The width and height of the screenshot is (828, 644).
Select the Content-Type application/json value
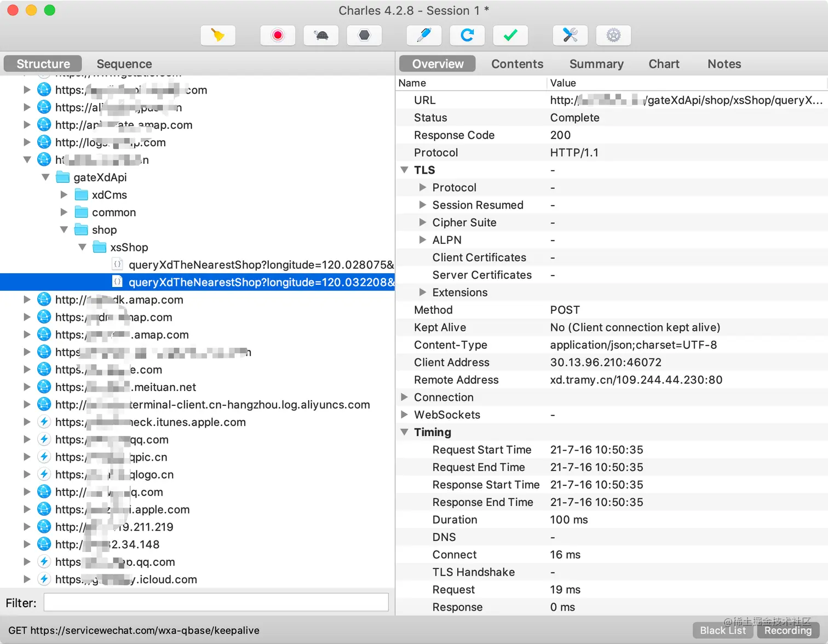tap(633, 345)
